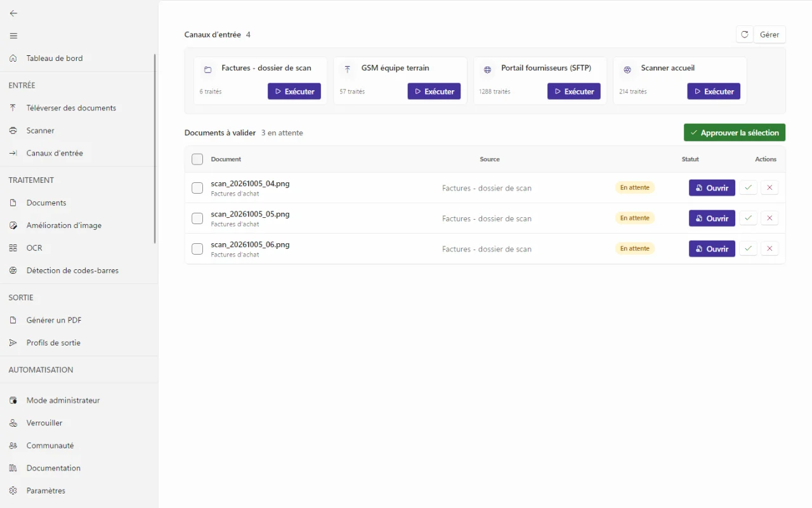Approve scan_20261005_06.png with the checkmark icon

tap(749, 248)
